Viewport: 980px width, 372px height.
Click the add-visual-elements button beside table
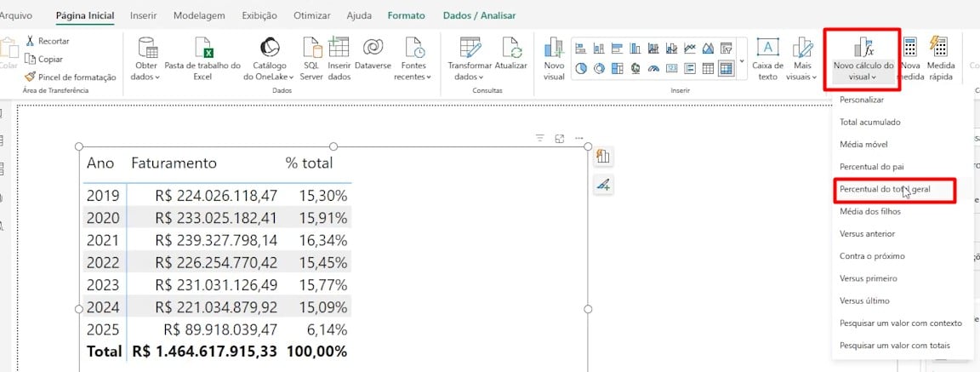(x=602, y=157)
